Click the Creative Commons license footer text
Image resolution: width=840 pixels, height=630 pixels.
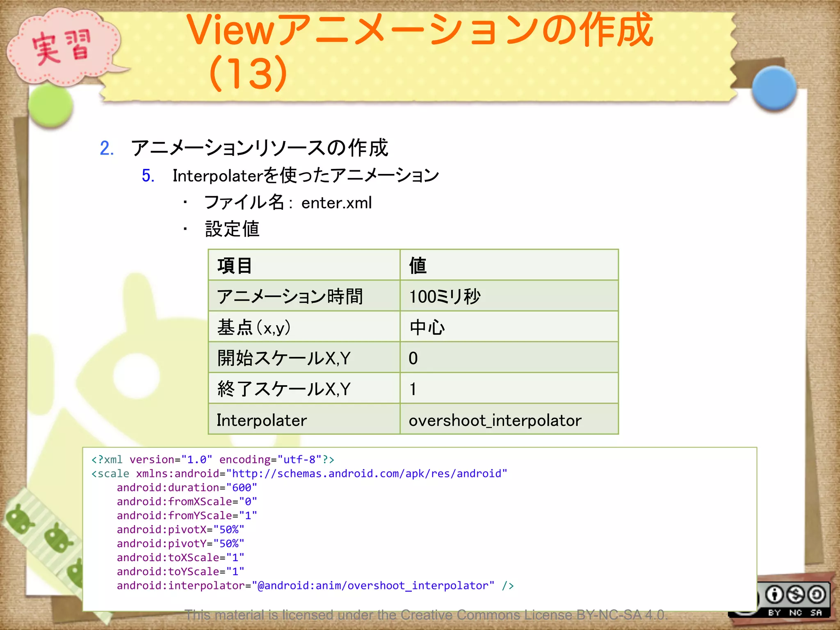coord(426,615)
